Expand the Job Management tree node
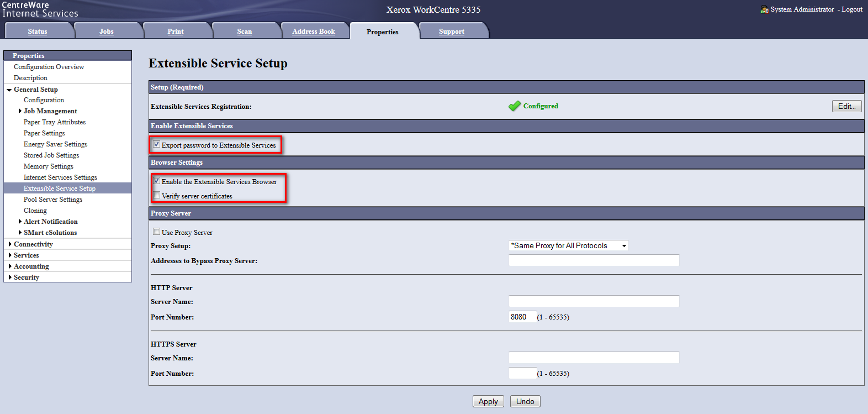The image size is (868, 414). click(x=20, y=111)
